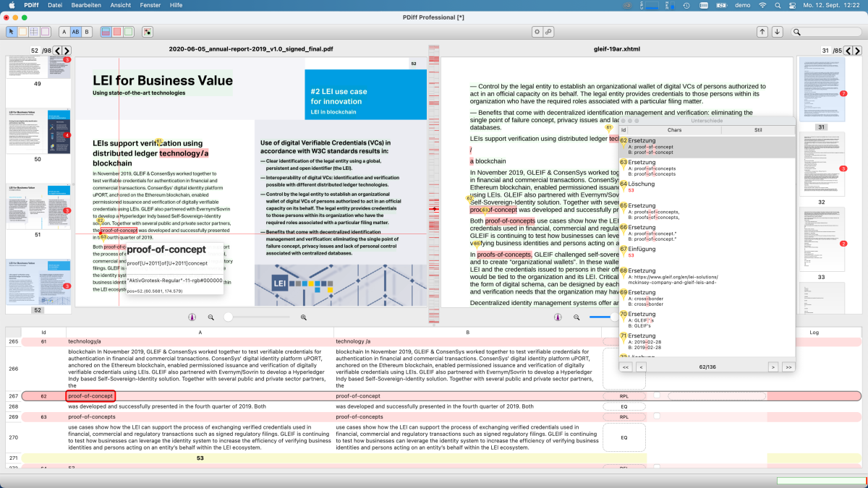Screen dimensions: 868x488
Task: Click Stil column header in Unterschiede
Action: (758, 130)
